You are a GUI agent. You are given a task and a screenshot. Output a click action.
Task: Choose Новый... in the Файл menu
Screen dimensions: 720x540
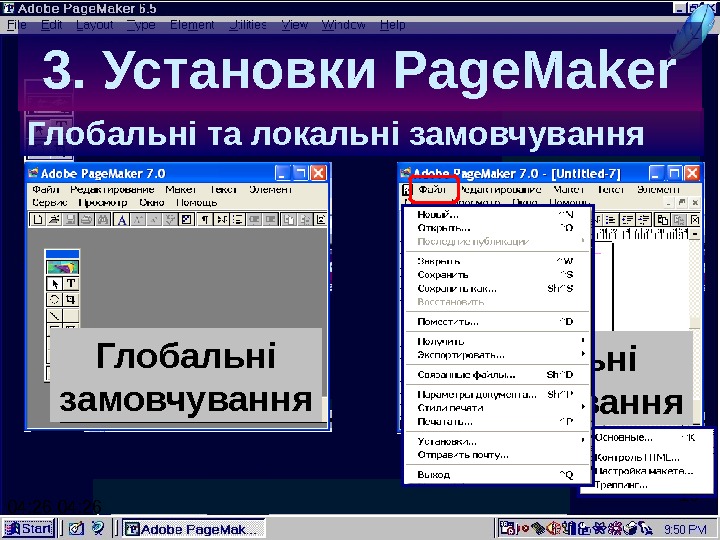497,214
